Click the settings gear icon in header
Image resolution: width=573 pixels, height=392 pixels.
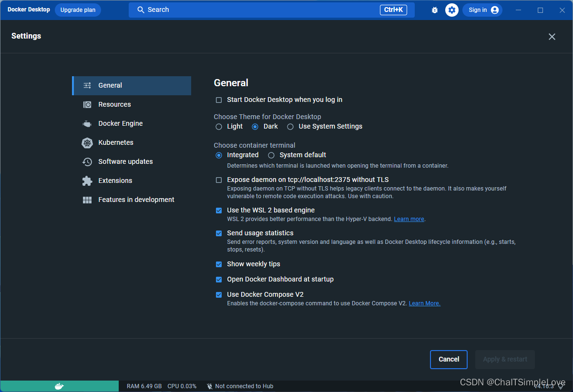click(x=452, y=10)
